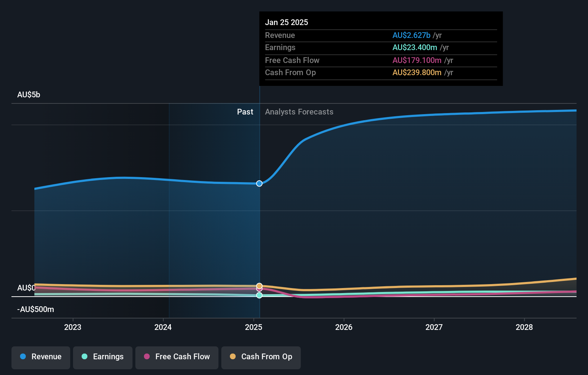Click the AU$2.627b revenue value

[x=411, y=35]
